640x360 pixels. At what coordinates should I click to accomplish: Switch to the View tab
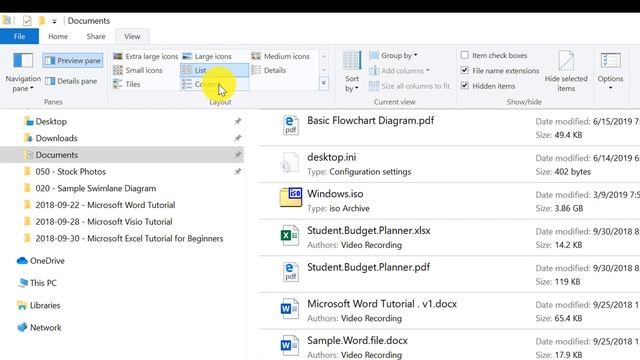coord(132,36)
